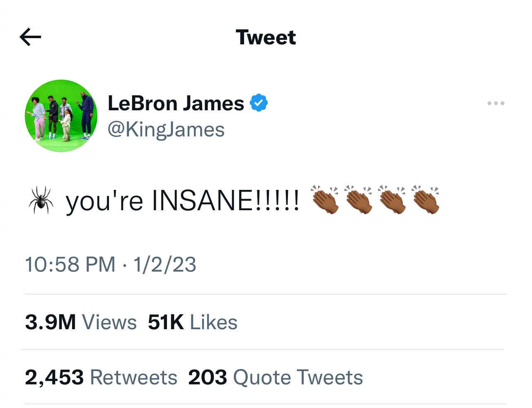The width and height of the screenshot is (532, 408).
Task: Open the @KingJames handle
Action: (x=166, y=130)
